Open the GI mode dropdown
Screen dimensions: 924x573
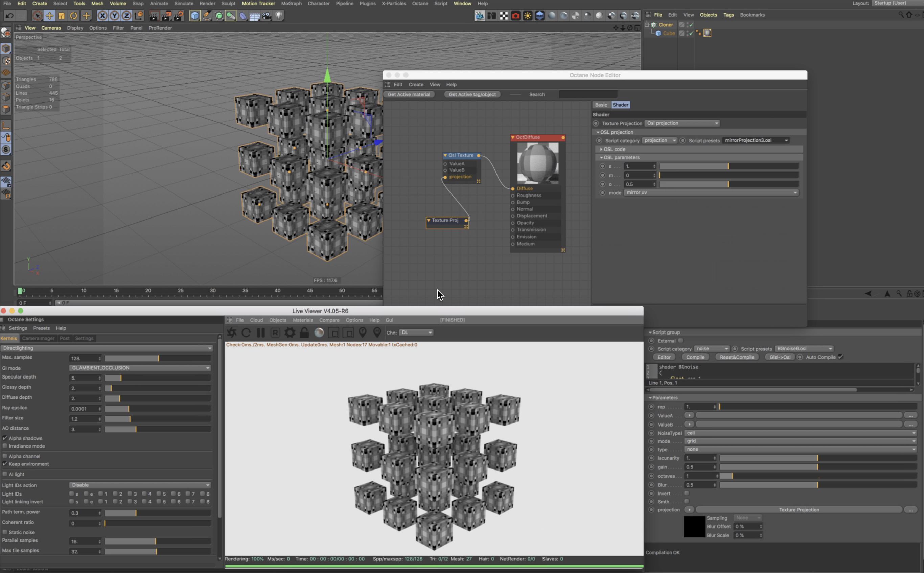(x=140, y=368)
